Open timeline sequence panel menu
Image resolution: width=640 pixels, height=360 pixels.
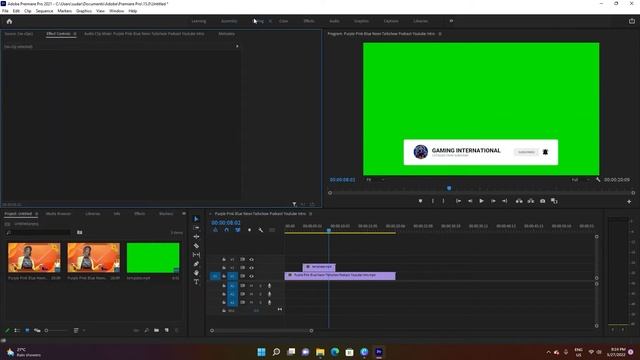(311, 213)
